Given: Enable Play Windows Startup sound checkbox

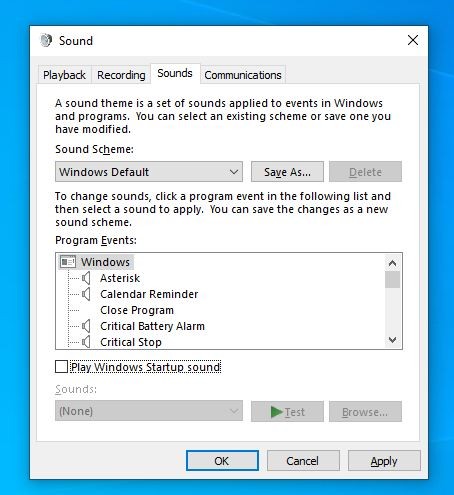Looking at the screenshot, I should click(61, 367).
